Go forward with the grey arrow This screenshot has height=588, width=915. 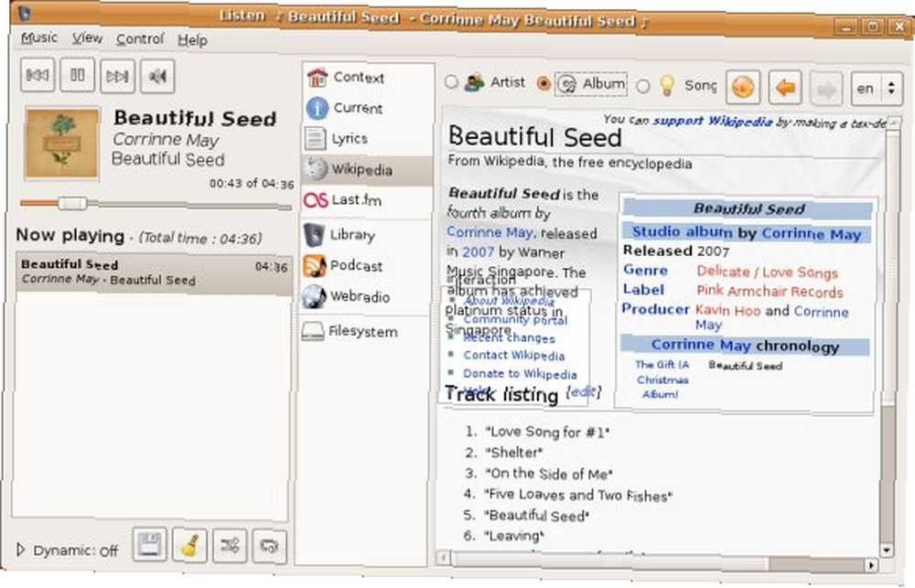pyautogui.click(x=826, y=90)
